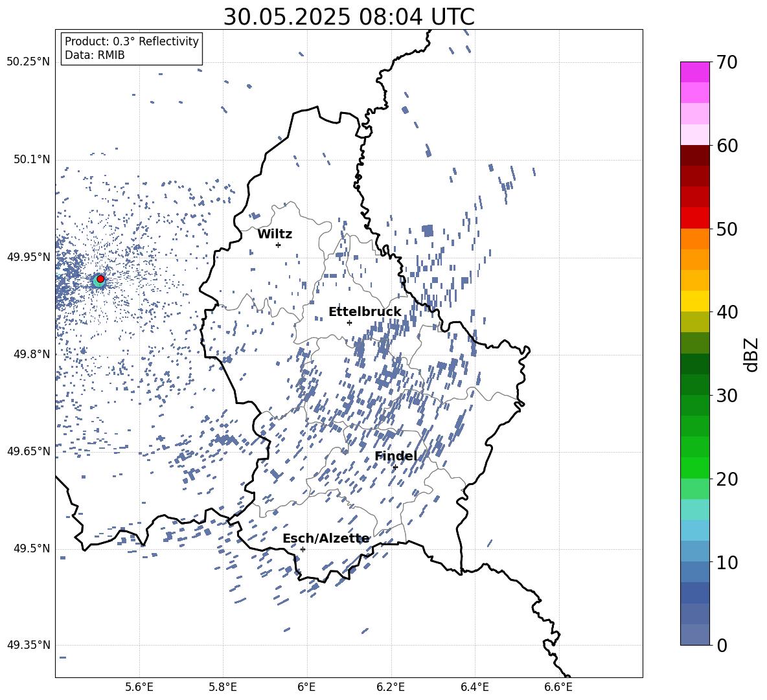Click the 10 colorbar tick label
The height and width of the screenshot is (700, 767).
727,562
